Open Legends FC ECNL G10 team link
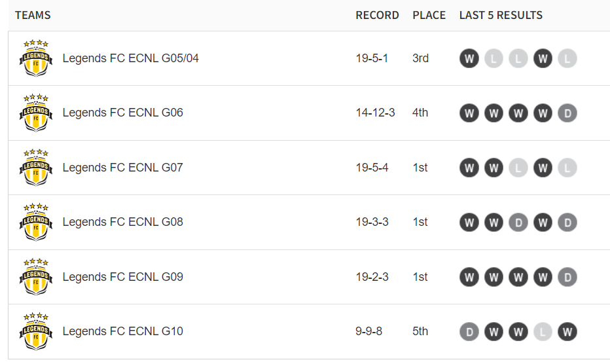This screenshot has height=364, width=610. pyautogui.click(x=122, y=331)
